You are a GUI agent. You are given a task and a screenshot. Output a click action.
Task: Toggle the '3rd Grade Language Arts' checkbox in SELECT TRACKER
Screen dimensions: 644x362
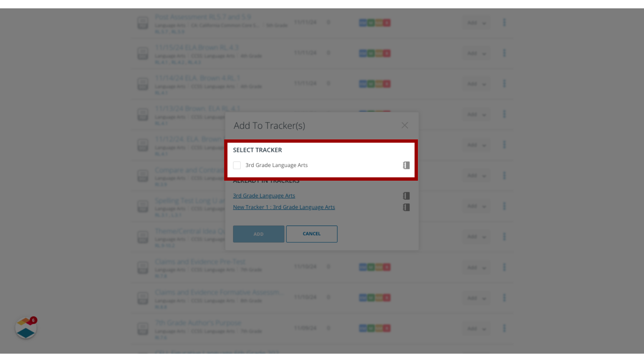(236, 165)
